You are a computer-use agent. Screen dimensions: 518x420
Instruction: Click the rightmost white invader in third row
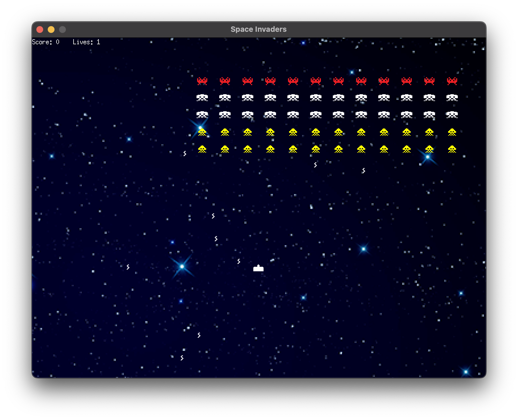[x=452, y=115]
